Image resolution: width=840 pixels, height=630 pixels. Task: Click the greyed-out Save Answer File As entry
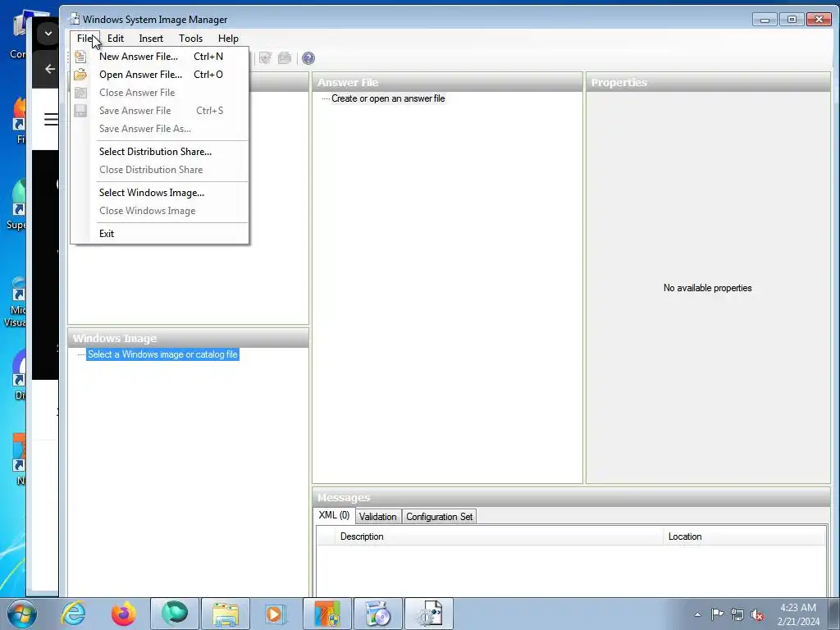point(160,129)
